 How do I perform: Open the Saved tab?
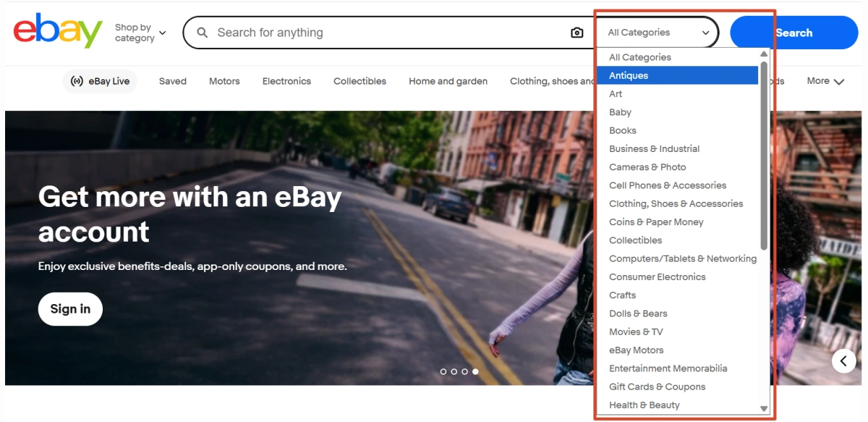point(173,81)
